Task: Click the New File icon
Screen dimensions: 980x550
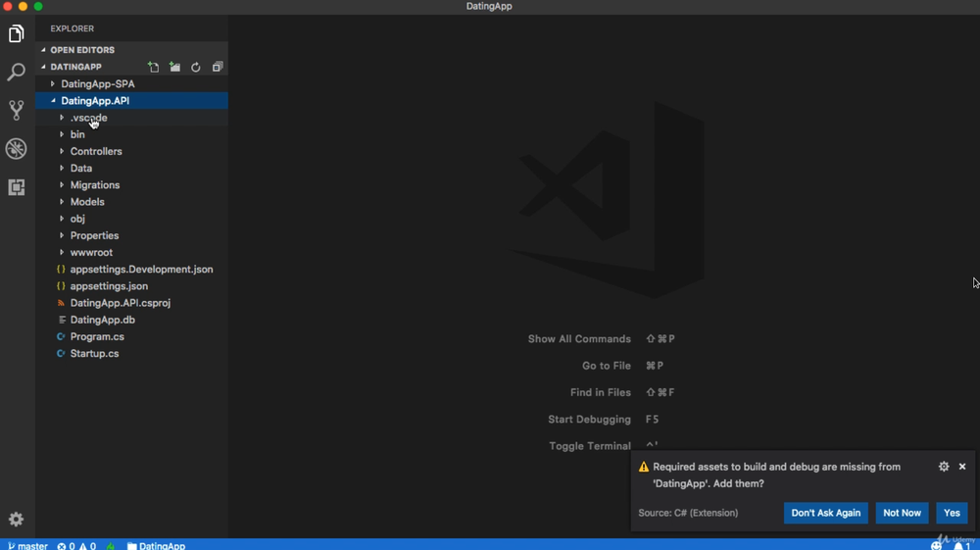Action: [x=153, y=67]
